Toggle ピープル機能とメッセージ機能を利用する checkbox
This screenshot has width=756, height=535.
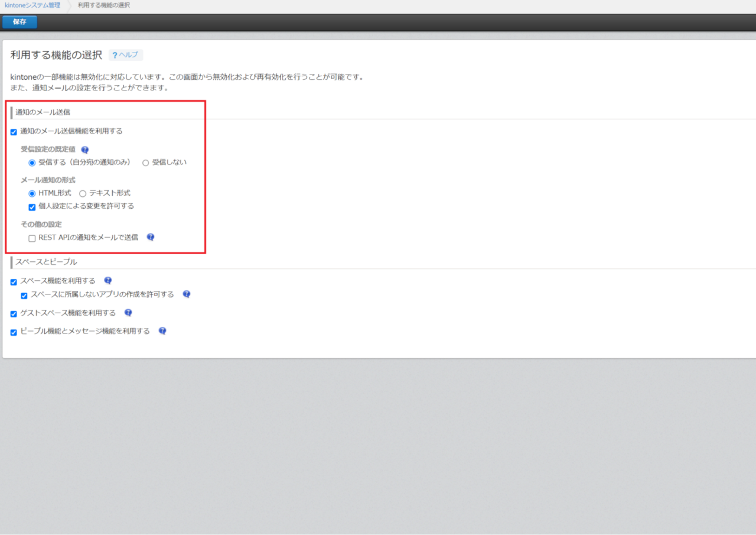tap(14, 332)
